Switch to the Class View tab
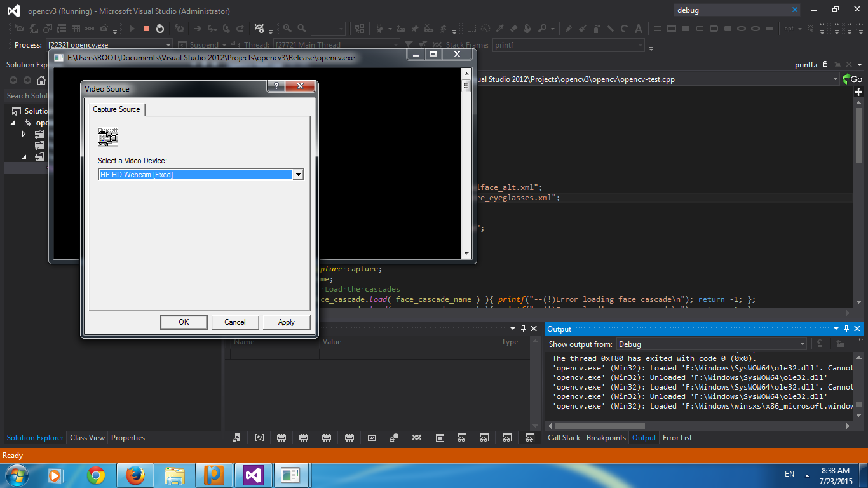Viewport: 868px width, 488px height. click(87, 438)
